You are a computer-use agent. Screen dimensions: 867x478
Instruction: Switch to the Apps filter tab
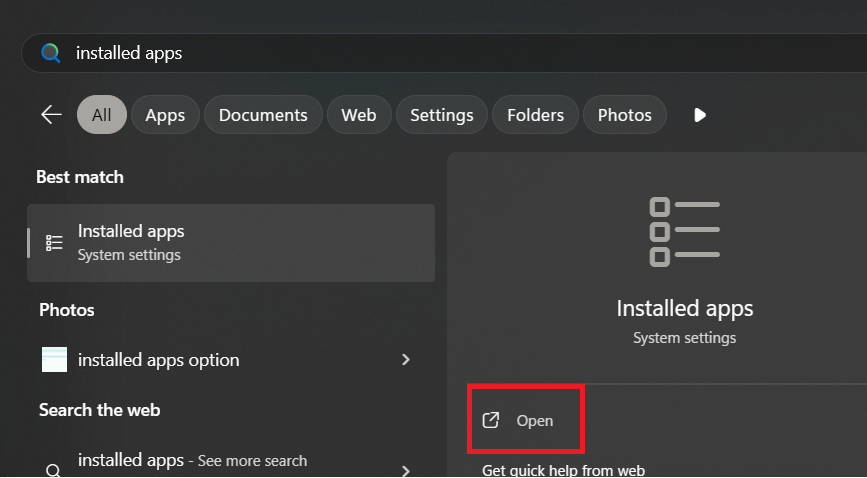[165, 115]
